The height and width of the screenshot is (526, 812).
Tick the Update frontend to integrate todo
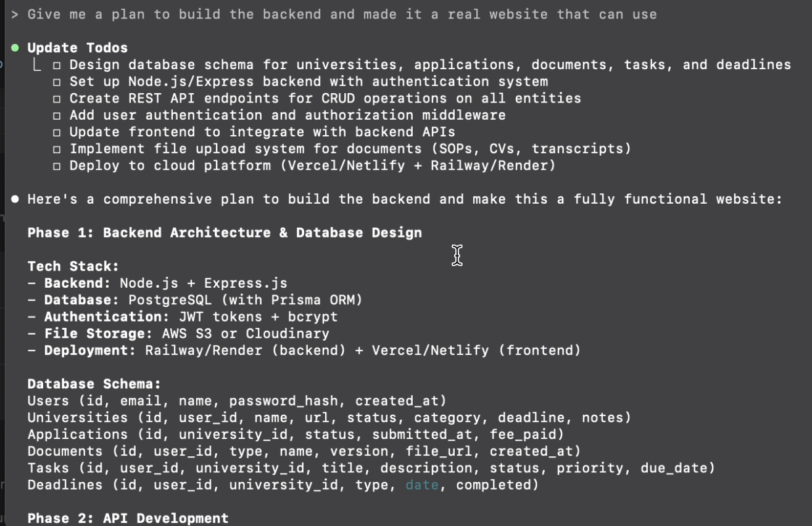tap(57, 132)
